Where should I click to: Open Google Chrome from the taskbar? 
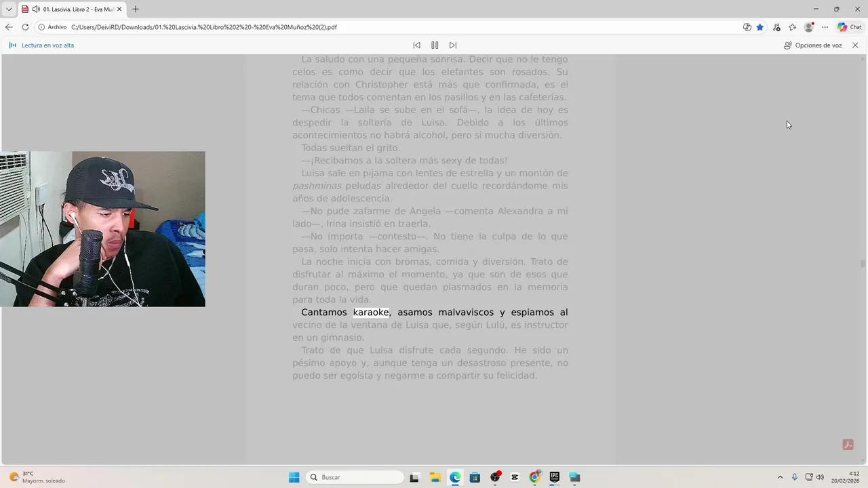tap(535, 477)
